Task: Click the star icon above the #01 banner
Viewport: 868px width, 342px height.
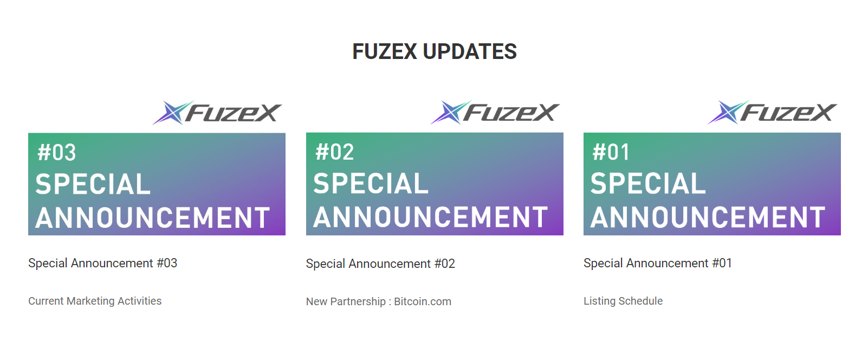Action: (728, 112)
